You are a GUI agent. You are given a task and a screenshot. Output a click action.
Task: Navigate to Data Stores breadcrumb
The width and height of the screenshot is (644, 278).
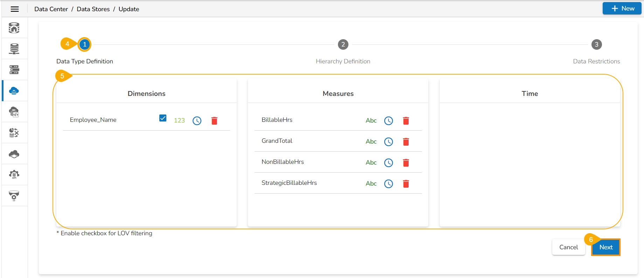coord(93,9)
